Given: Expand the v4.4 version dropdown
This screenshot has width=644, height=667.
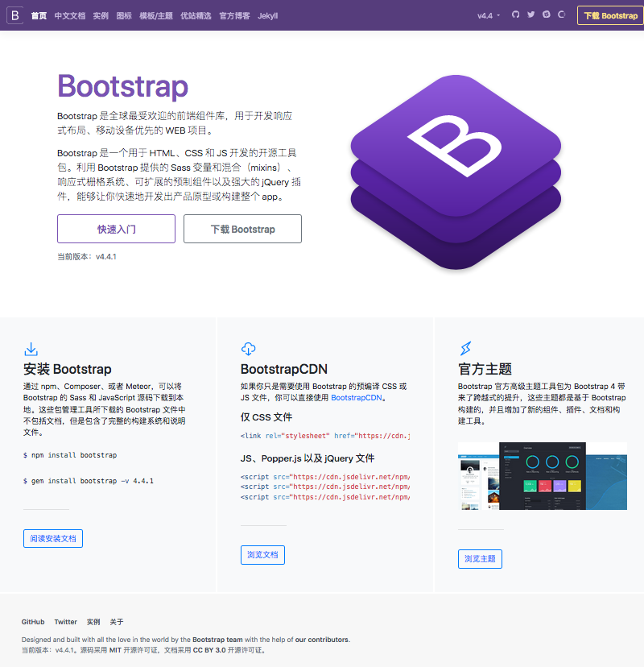Looking at the screenshot, I should pos(488,16).
